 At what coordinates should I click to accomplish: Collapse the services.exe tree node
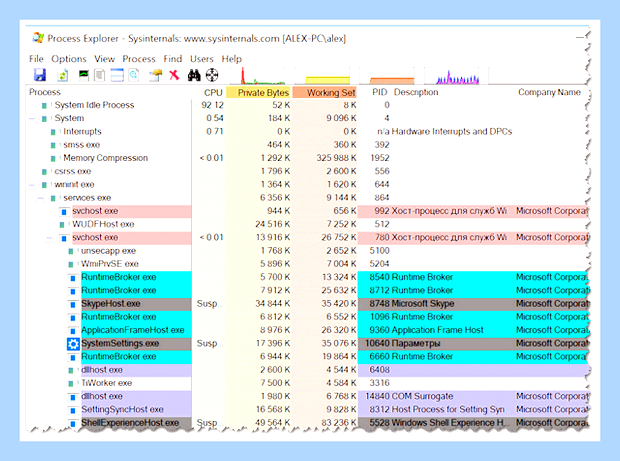click(x=41, y=198)
